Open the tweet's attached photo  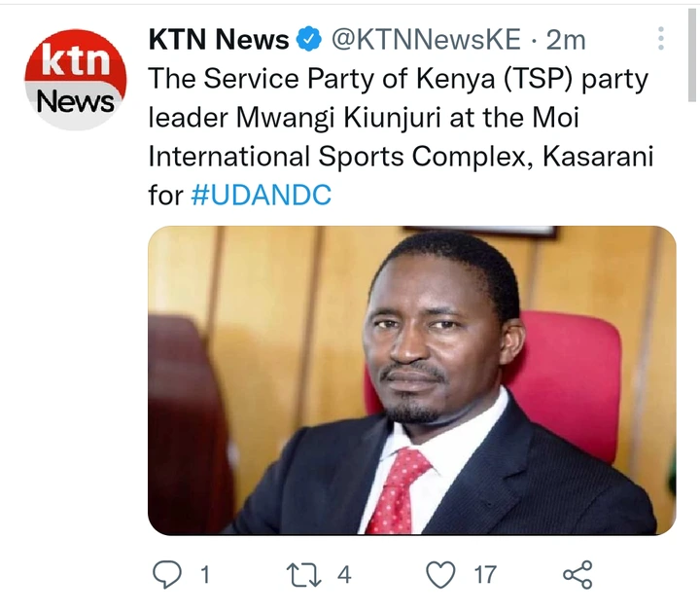411,380
